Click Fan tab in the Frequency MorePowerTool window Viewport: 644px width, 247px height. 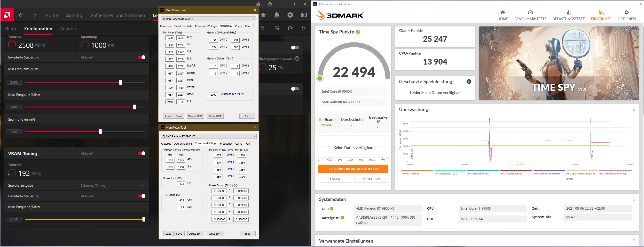click(247, 26)
